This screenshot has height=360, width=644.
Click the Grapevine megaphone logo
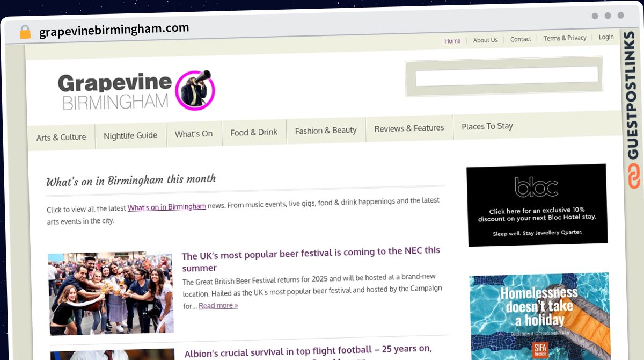(x=195, y=90)
